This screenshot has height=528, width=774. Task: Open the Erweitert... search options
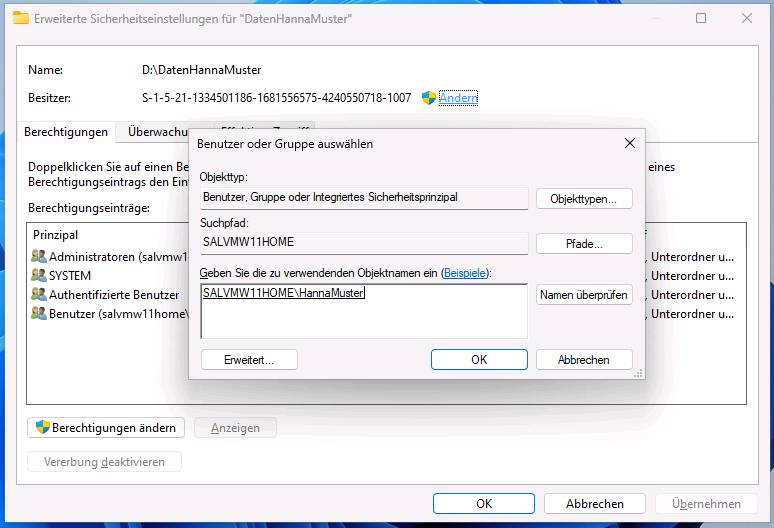click(249, 360)
